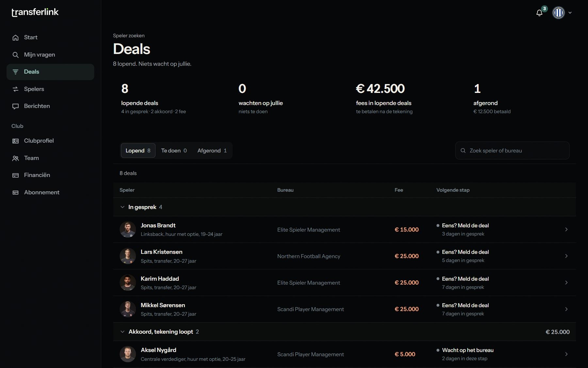The height and width of the screenshot is (368, 588).
Task: Click the transferlink logo
Action: [x=35, y=12]
